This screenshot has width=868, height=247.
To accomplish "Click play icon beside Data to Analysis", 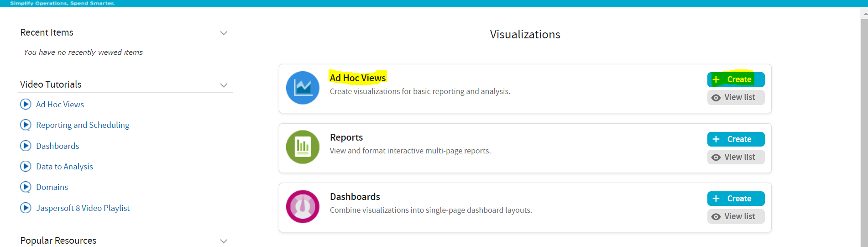I will pos(26,167).
